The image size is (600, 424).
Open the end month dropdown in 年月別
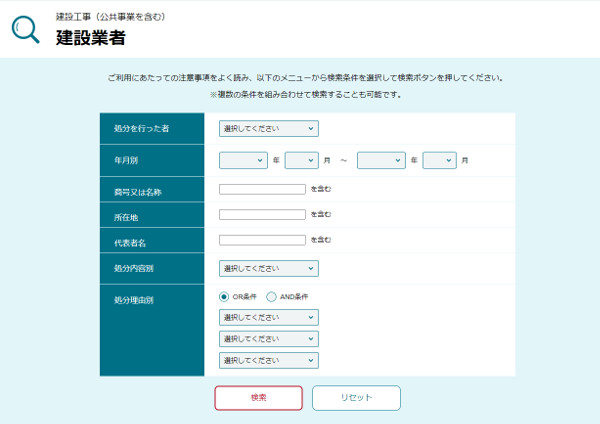(x=439, y=160)
